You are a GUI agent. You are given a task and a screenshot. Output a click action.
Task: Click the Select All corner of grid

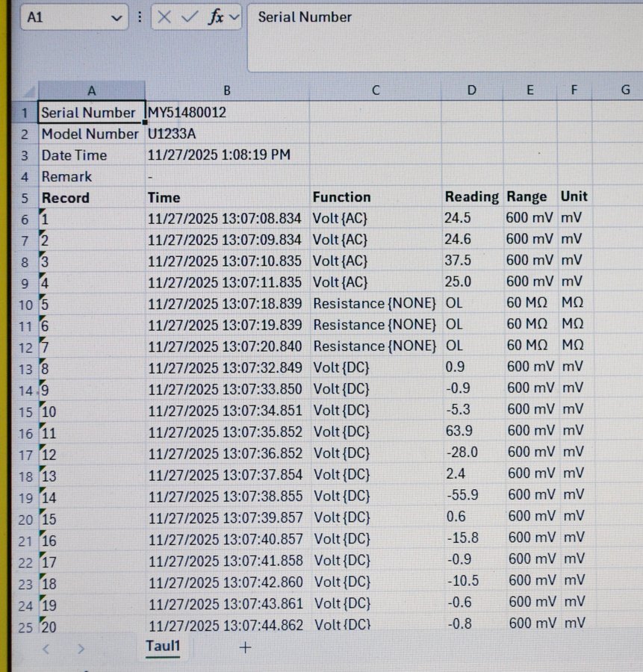click(25, 90)
